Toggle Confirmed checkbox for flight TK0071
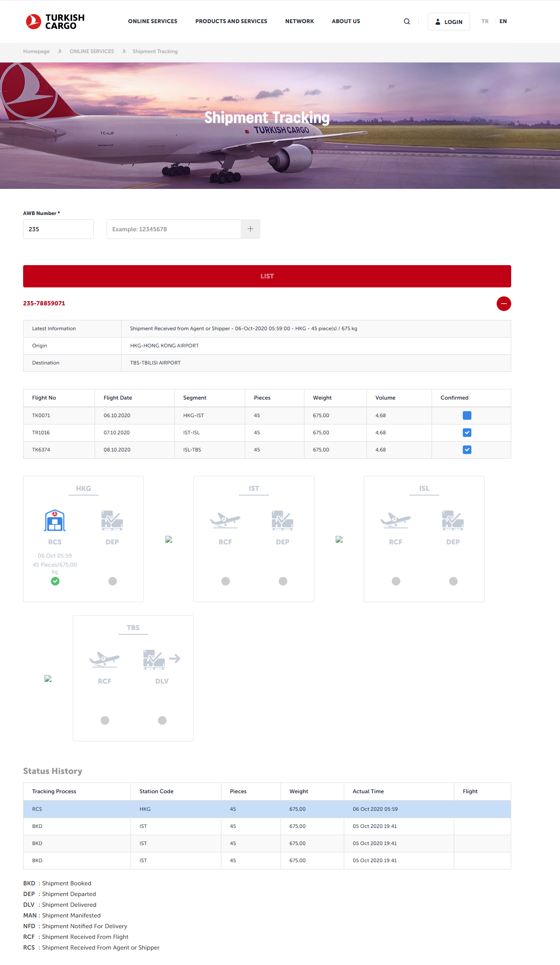Viewport: 560px width, 965px height. (x=467, y=415)
